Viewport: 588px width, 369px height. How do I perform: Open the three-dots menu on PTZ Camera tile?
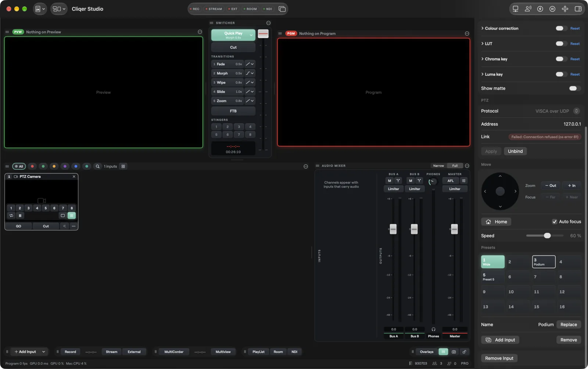coord(73,226)
